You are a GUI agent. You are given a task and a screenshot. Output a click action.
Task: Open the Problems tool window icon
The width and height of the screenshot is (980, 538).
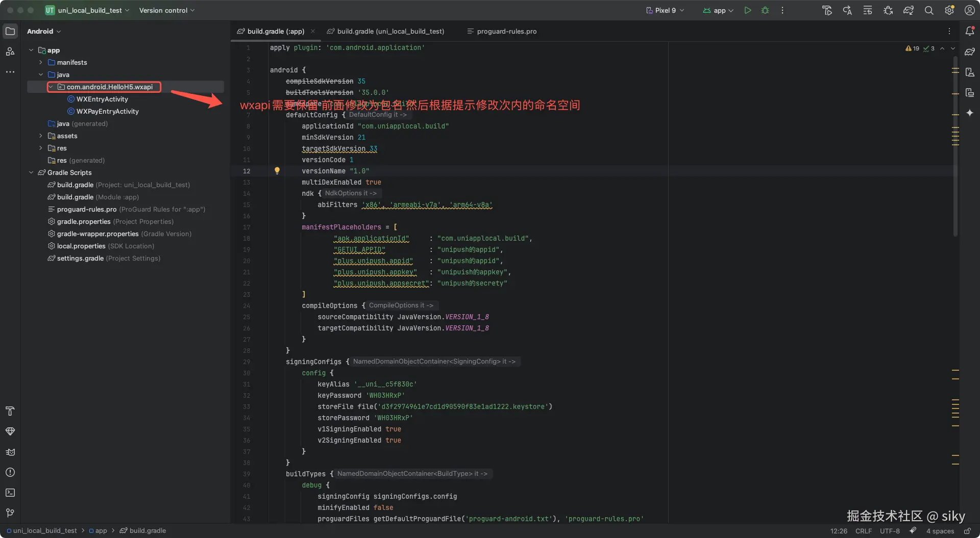10,472
